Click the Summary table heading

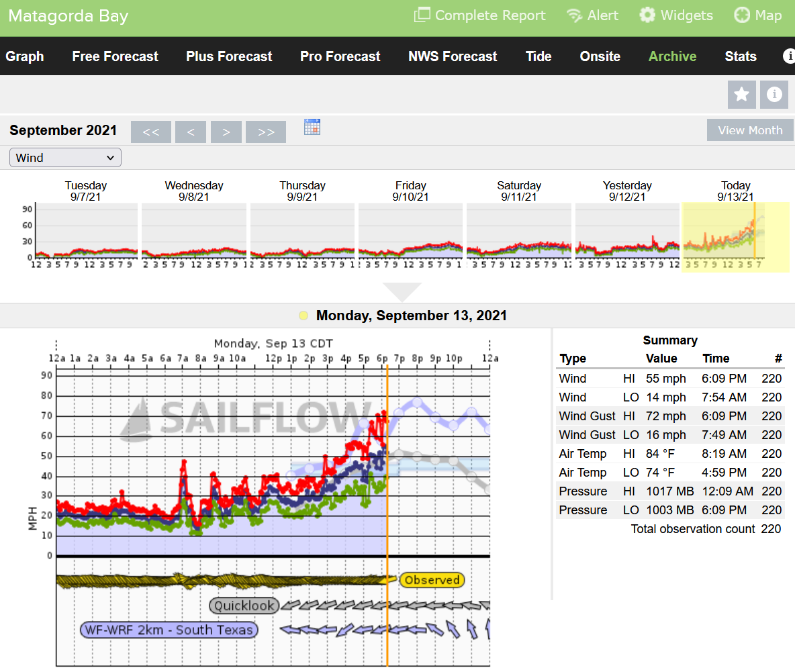(669, 340)
